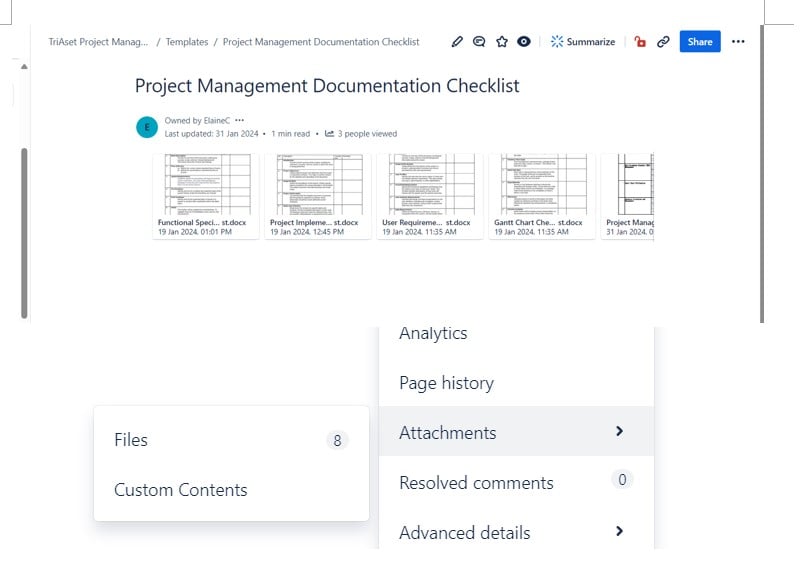Image resolution: width=800 pixels, height=566 pixels.
Task: Select Page history menu item
Action: (516, 383)
